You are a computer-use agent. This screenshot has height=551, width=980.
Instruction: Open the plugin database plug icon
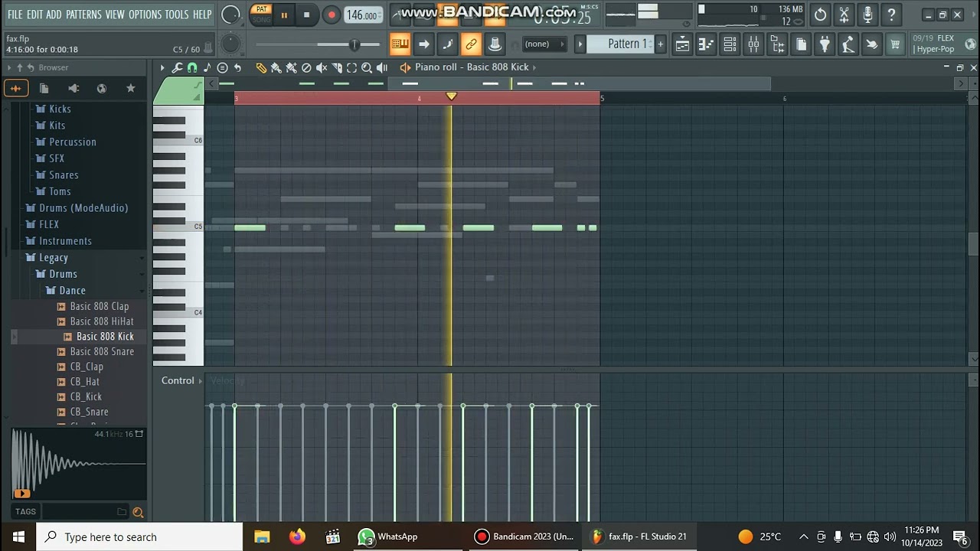pos(825,44)
